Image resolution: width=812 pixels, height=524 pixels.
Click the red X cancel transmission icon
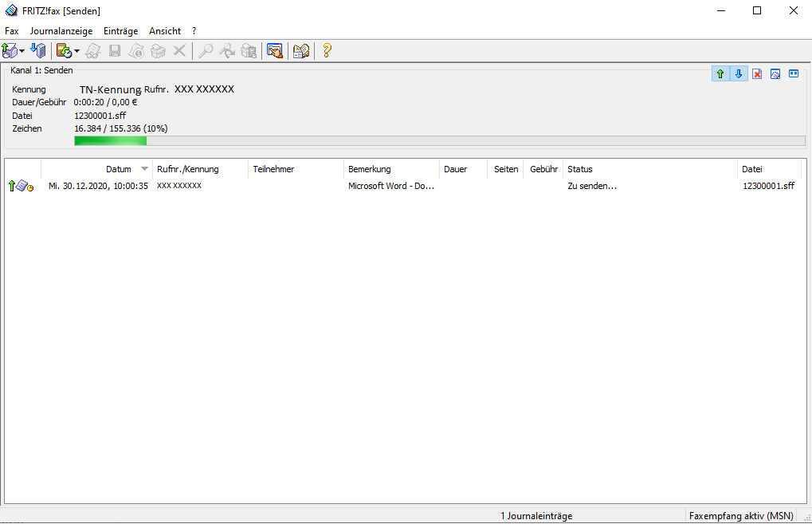pos(757,74)
